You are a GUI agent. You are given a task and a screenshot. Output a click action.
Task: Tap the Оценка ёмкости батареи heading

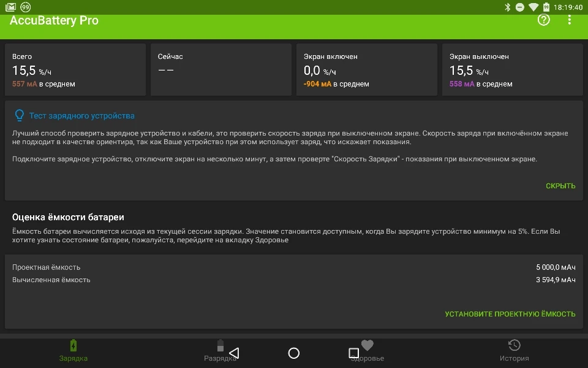pyautogui.click(x=68, y=217)
